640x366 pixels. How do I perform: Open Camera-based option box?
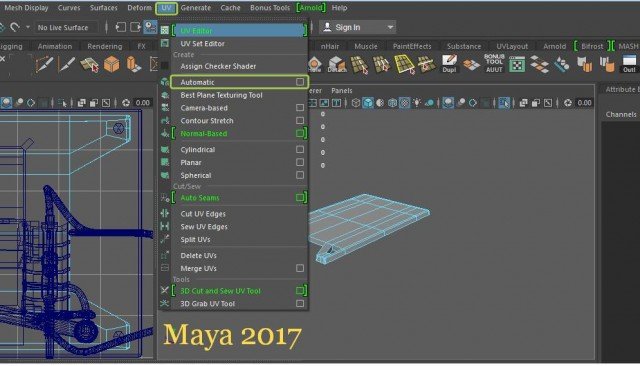[300, 108]
